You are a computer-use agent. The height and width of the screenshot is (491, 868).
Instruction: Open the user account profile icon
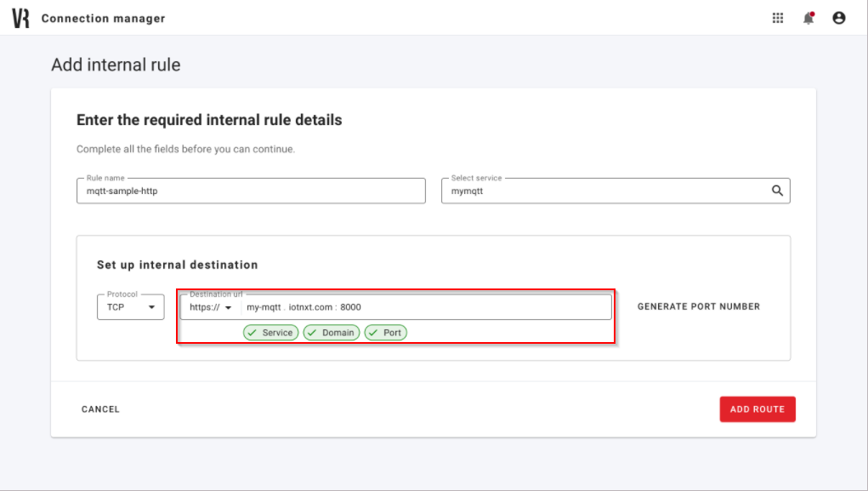coord(838,17)
